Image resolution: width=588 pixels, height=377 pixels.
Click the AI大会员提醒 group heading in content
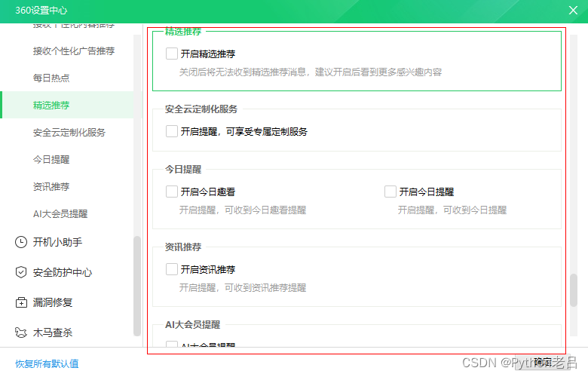click(x=192, y=324)
